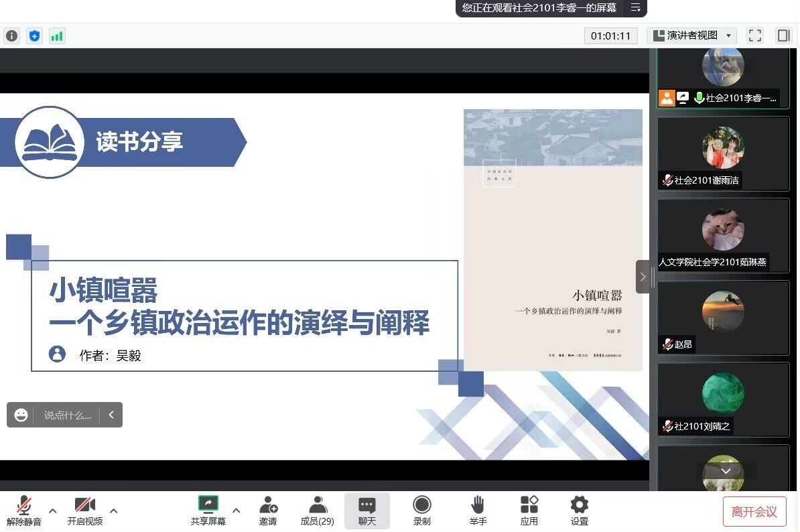Unmute microphone with 解除静音
Screen dimensions: 800x532
click(x=24, y=511)
